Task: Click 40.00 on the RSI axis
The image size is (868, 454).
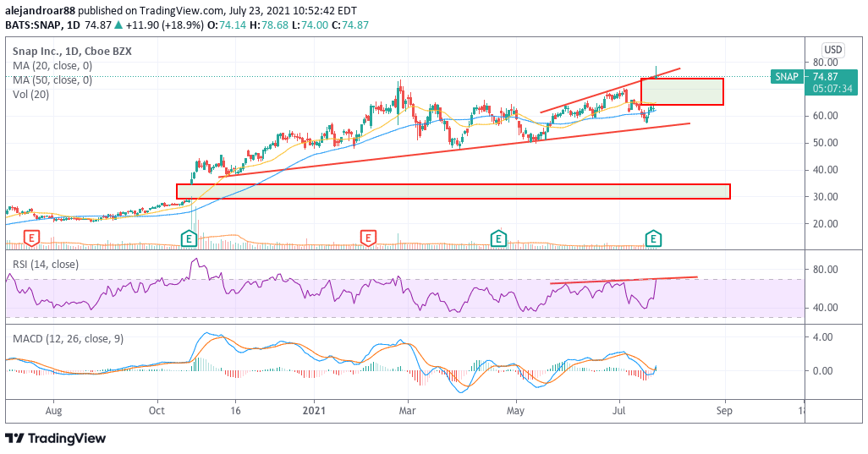Action: point(825,308)
